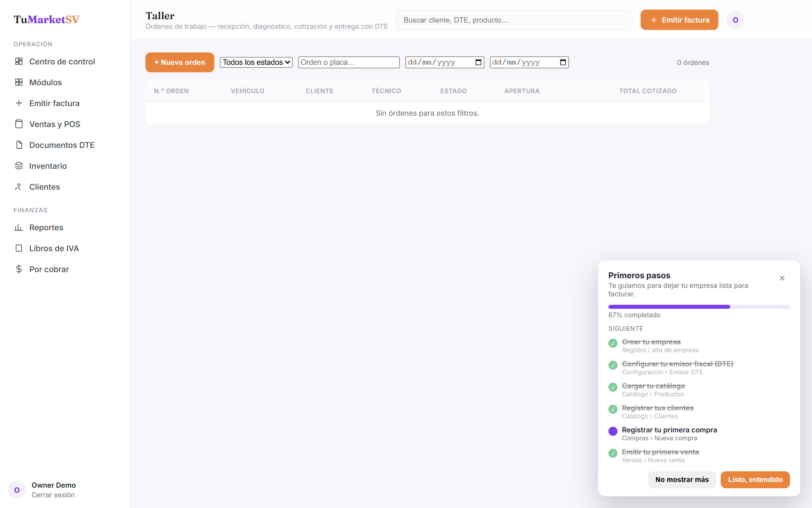The width and height of the screenshot is (812, 508).
Task: Click the Owner Demo name
Action: tap(54, 485)
